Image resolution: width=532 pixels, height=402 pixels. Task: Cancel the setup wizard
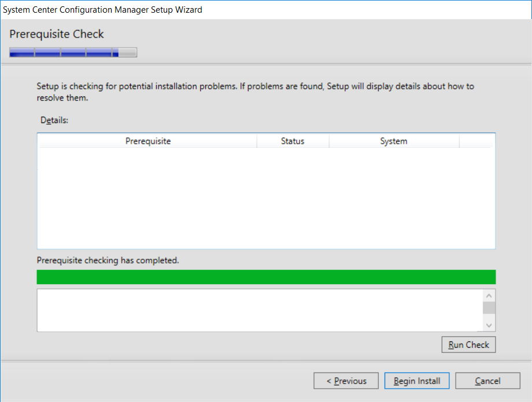click(487, 381)
